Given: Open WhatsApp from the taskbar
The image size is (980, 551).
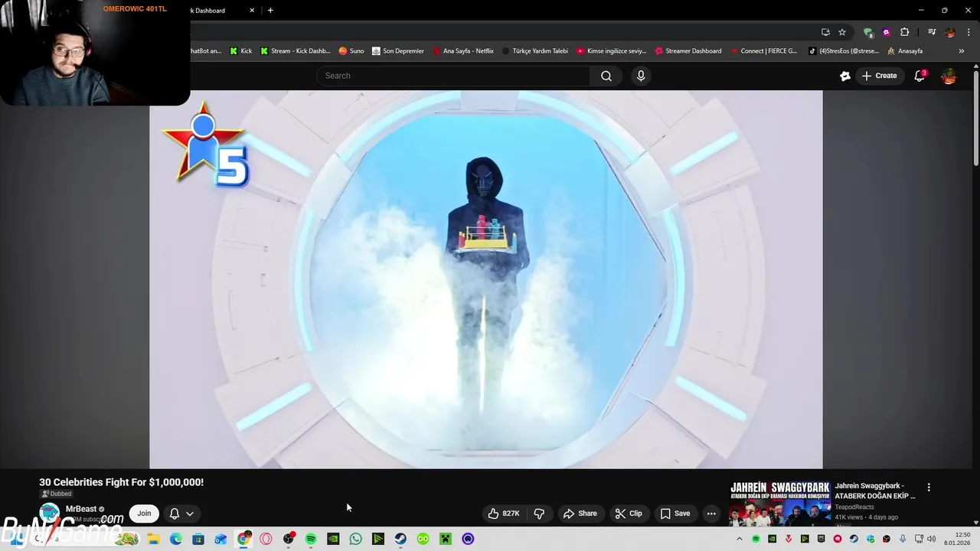Looking at the screenshot, I should 355,539.
